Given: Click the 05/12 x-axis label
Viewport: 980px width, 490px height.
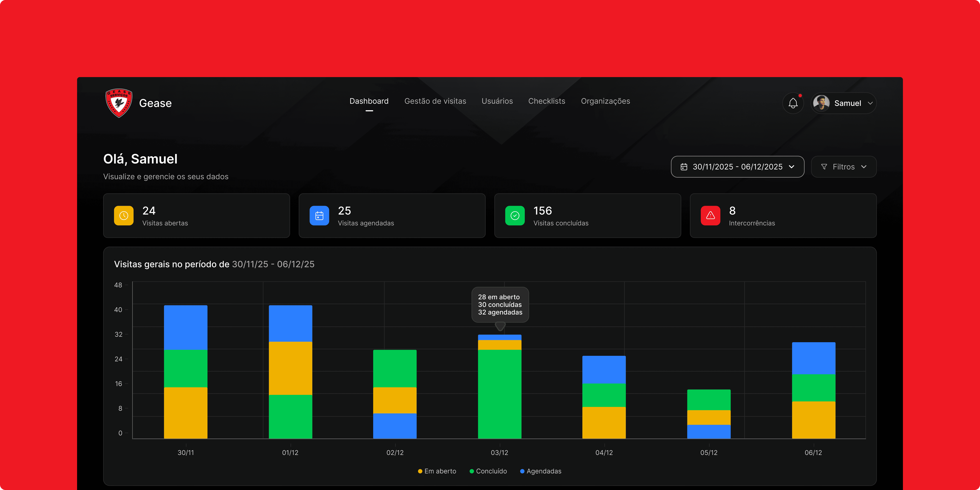Looking at the screenshot, I should pos(709,453).
